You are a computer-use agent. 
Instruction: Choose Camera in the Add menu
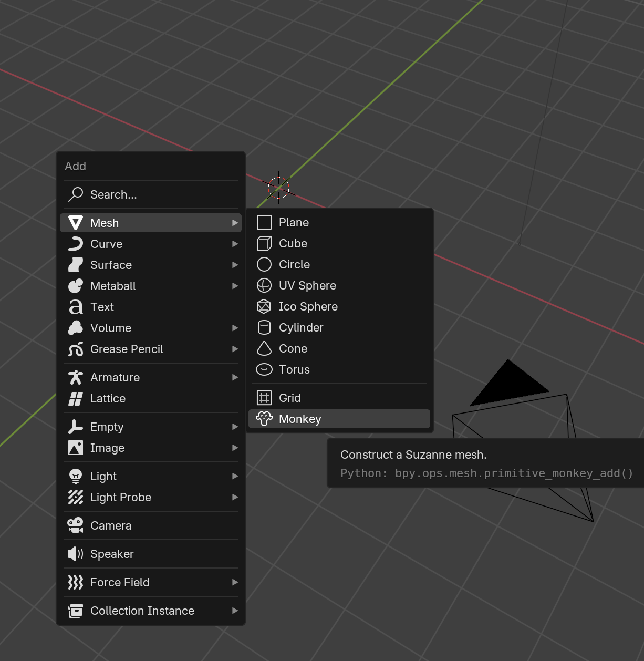[x=151, y=525]
